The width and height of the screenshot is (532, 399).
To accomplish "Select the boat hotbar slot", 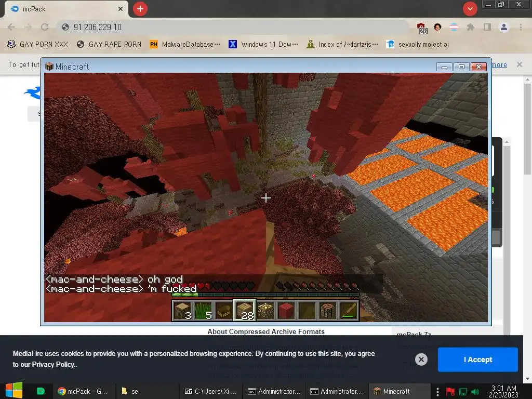I will 223,311.
